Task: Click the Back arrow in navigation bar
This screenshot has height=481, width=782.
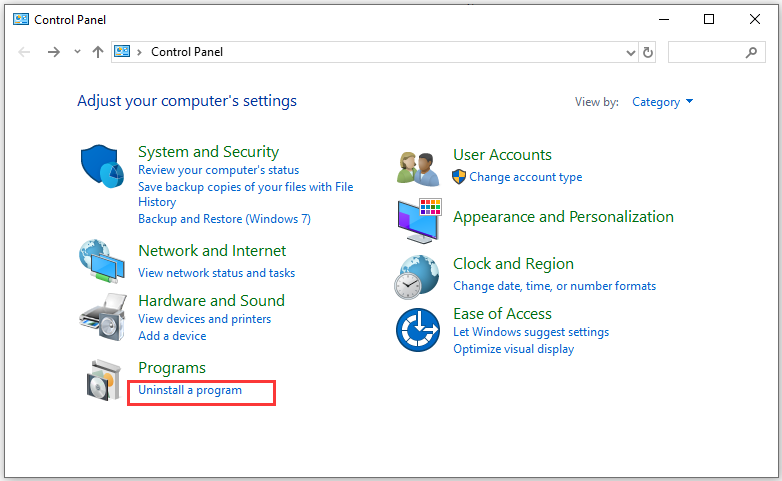Action: pyautogui.click(x=24, y=52)
